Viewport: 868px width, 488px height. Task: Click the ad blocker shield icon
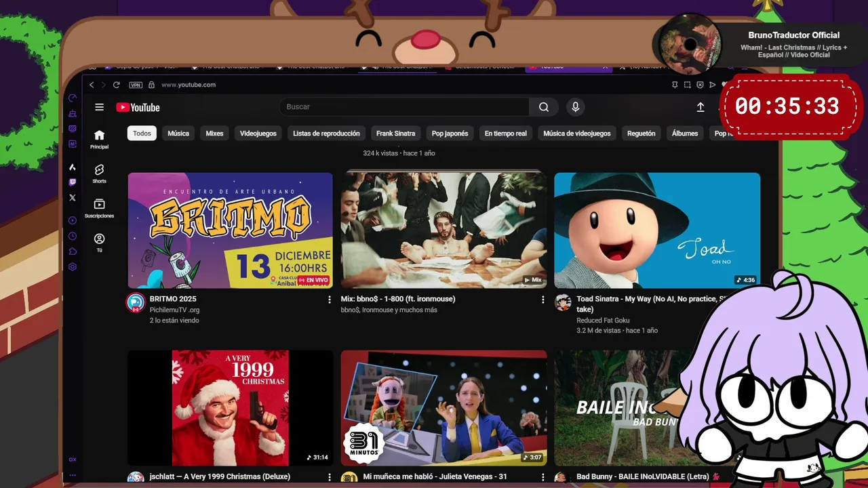699,85
